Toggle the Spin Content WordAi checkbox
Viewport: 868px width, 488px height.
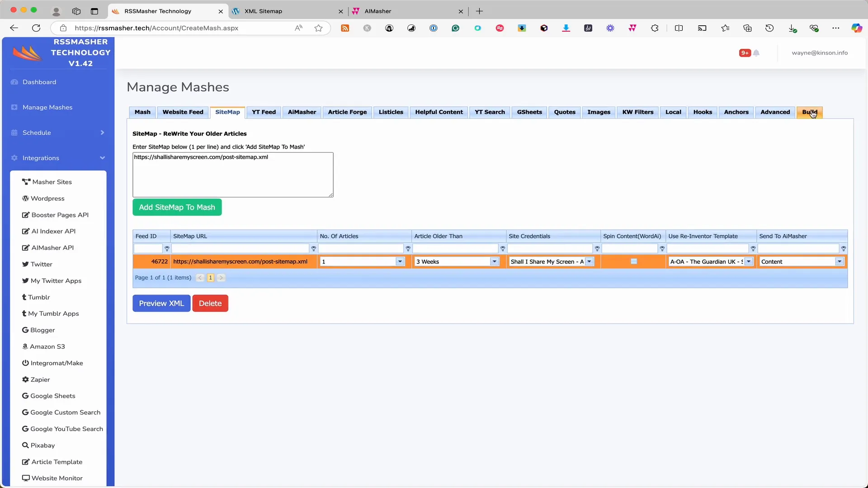pos(633,261)
